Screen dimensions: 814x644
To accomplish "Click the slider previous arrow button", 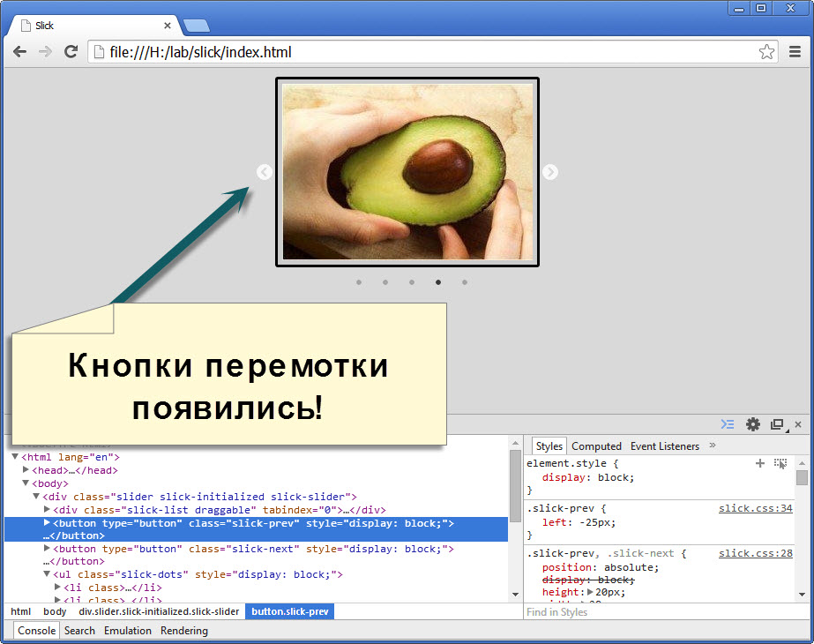I will coord(265,172).
